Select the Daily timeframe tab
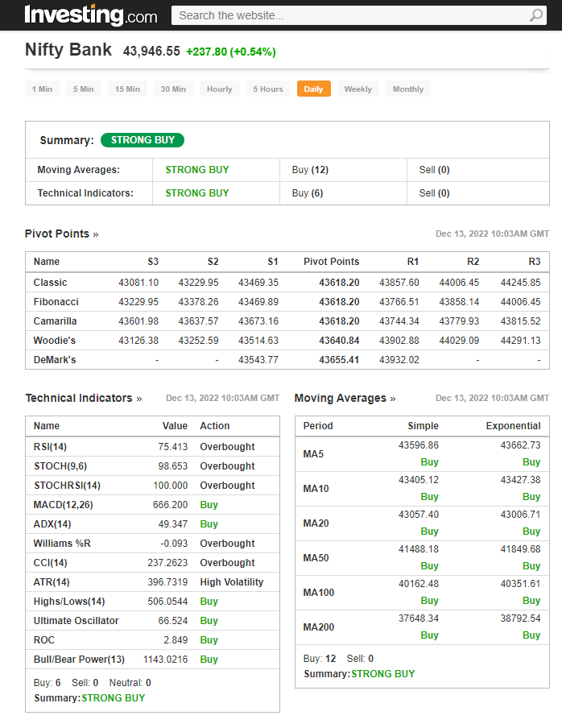 [314, 89]
